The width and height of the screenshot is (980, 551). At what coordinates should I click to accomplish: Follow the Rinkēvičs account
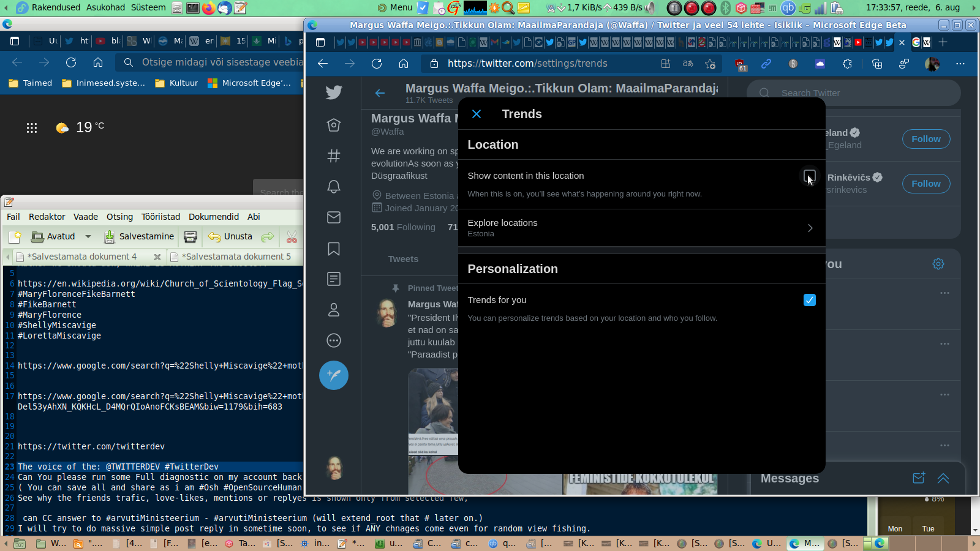(926, 184)
